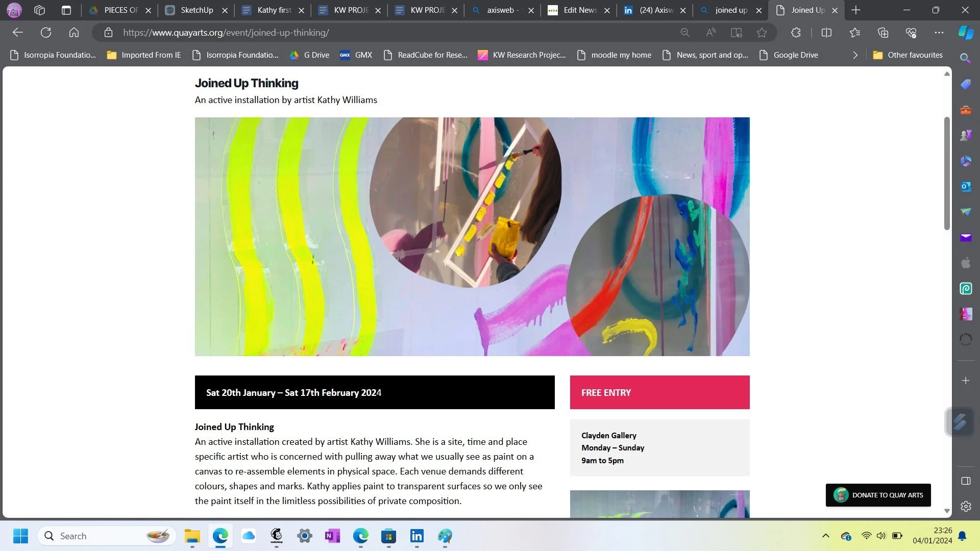Open Read aloud icon in address bar
The height and width of the screenshot is (551, 980).
point(710,33)
